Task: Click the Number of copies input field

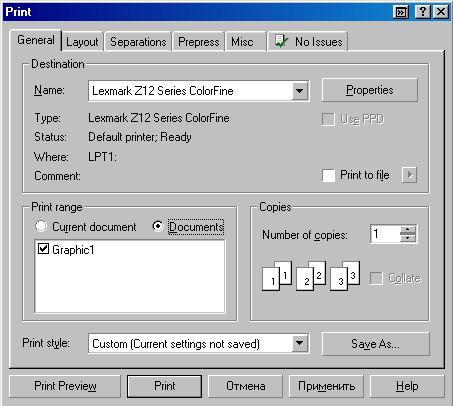Action: [x=385, y=234]
